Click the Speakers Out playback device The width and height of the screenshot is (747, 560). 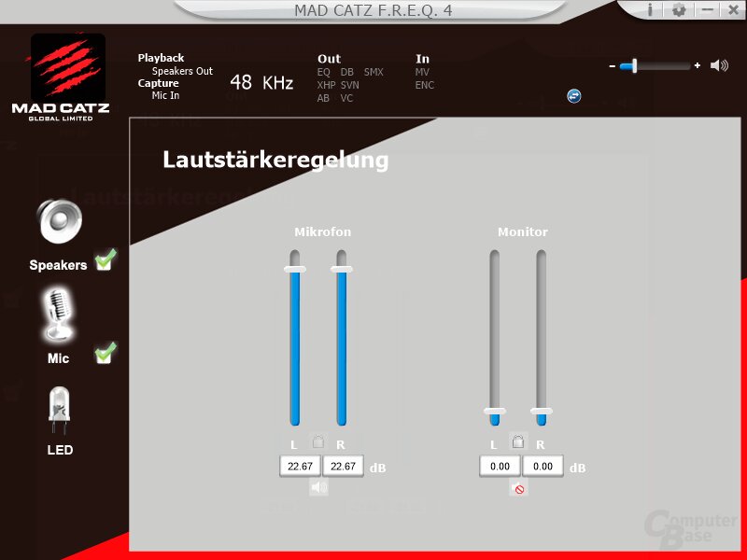[182, 71]
